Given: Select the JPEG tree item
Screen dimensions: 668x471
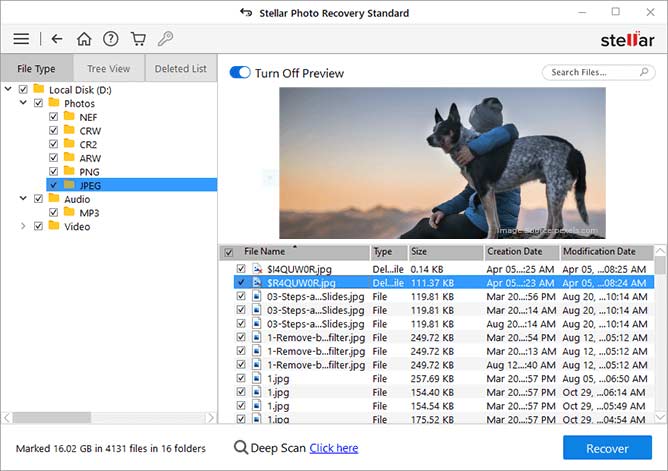Looking at the screenshot, I should pyautogui.click(x=131, y=185).
